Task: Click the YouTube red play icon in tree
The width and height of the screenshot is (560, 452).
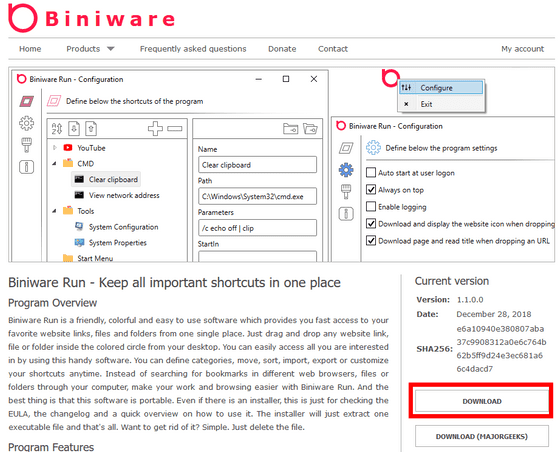Action: (68, 147)
